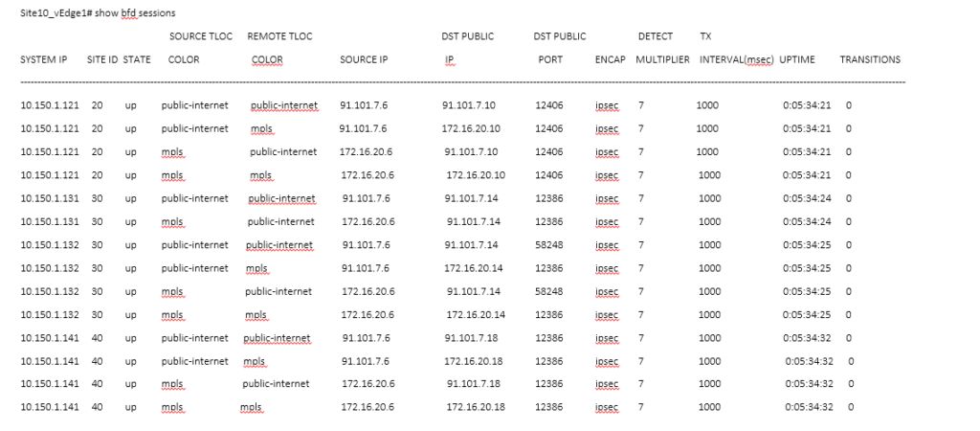The width and height of the screenshot is (980, 431).
Task: Click the INTERVAL(msec) column header
Action: click(737, 59)
